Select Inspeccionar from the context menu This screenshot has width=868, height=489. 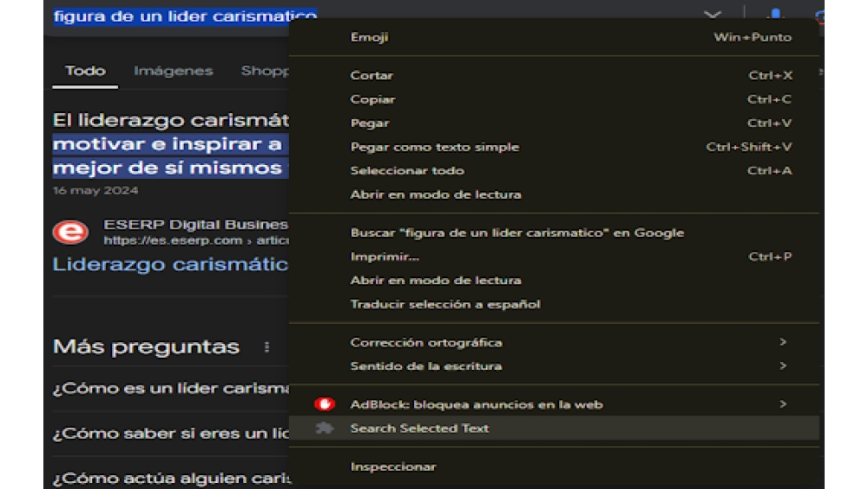pos(554,466)
